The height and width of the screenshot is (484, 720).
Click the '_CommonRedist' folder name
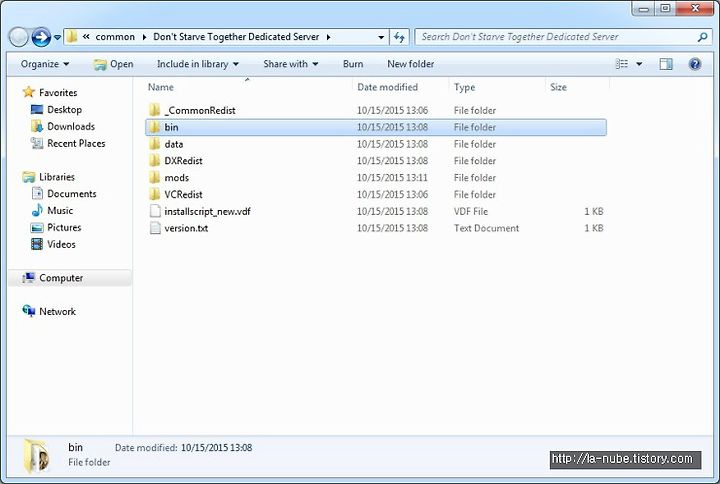point(200,110)
